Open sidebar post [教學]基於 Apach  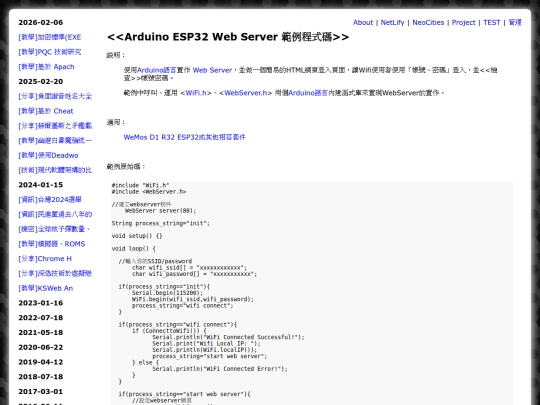[x=46, y=67]
